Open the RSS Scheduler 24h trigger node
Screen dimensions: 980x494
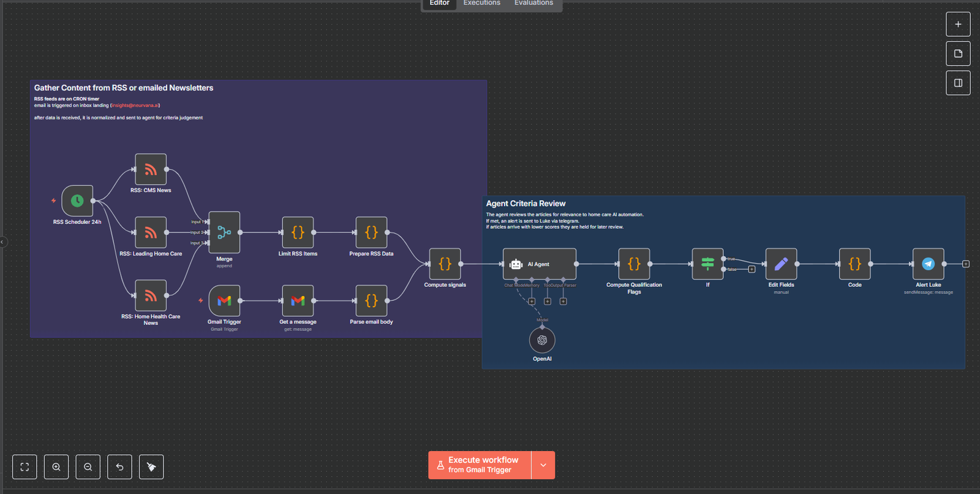coord(77,200)
